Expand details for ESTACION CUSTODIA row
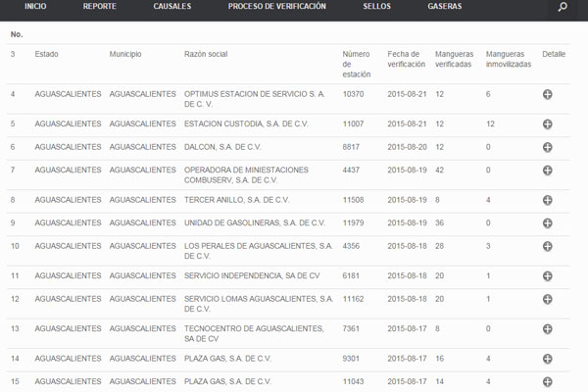588x392 pixels. pos(548,124)
